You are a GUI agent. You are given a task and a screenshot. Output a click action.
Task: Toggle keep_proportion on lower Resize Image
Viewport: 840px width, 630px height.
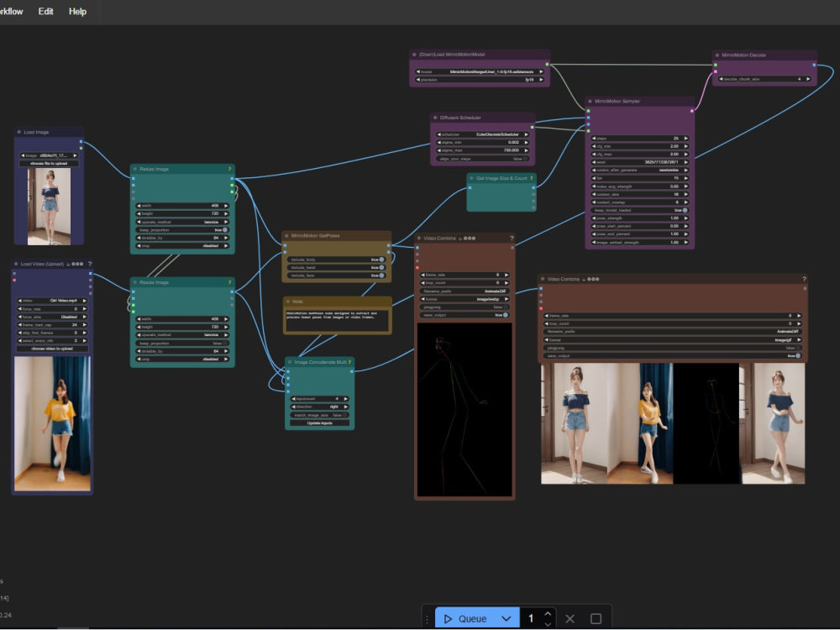point(182,344)
